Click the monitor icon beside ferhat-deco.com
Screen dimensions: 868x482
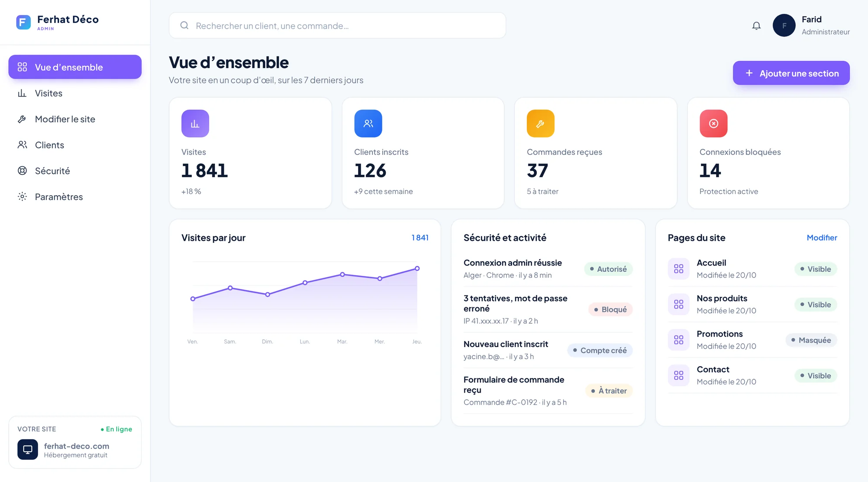point(28,449)
